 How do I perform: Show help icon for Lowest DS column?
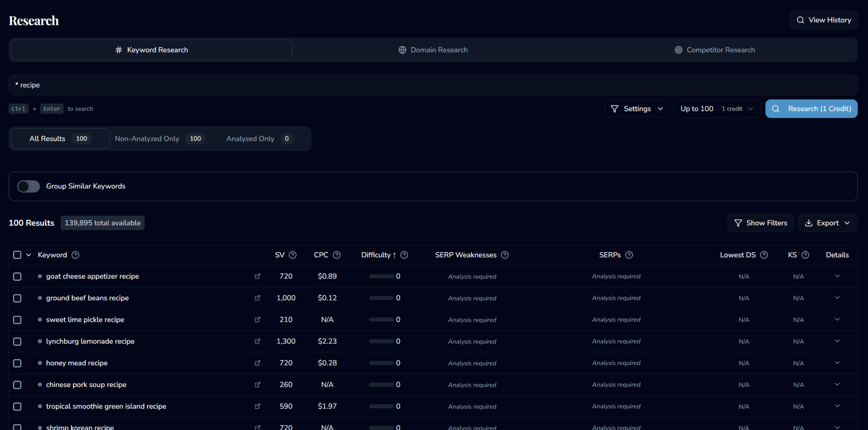764,255
